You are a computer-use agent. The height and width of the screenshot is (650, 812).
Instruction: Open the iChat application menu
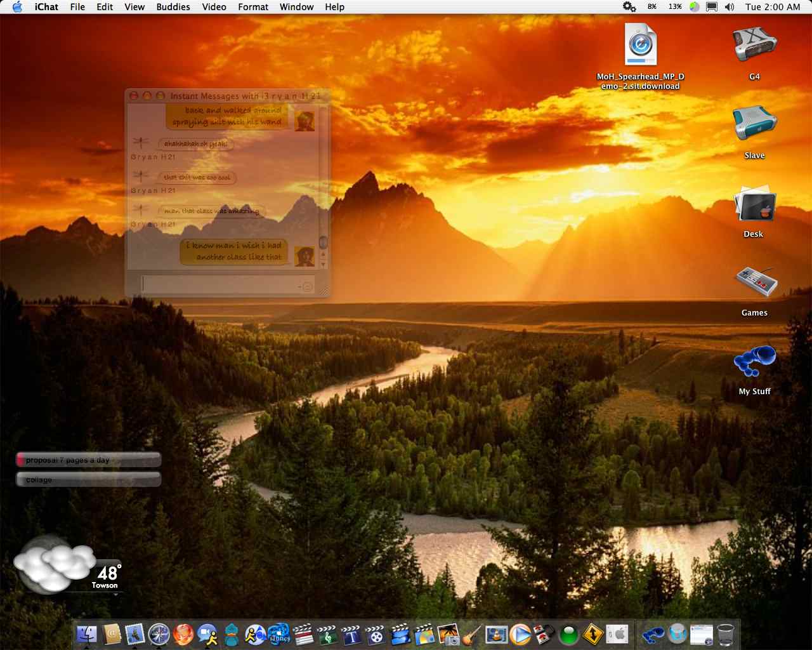(x=46, y=7)
